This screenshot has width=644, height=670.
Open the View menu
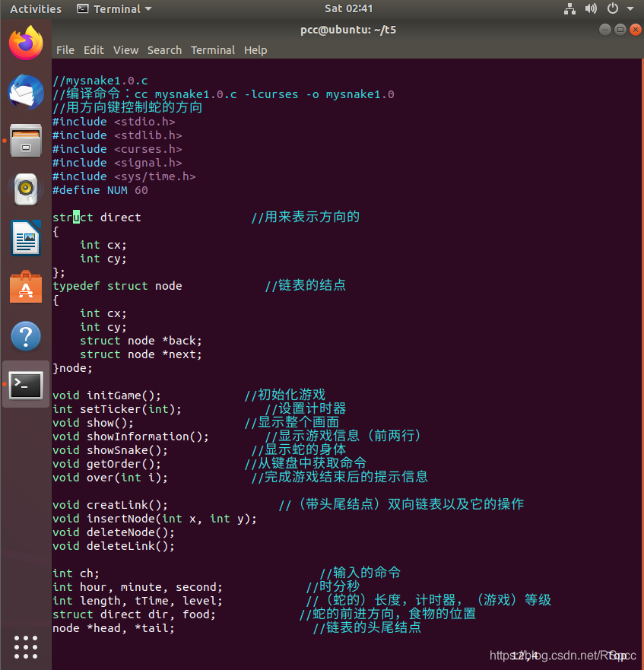125,50
